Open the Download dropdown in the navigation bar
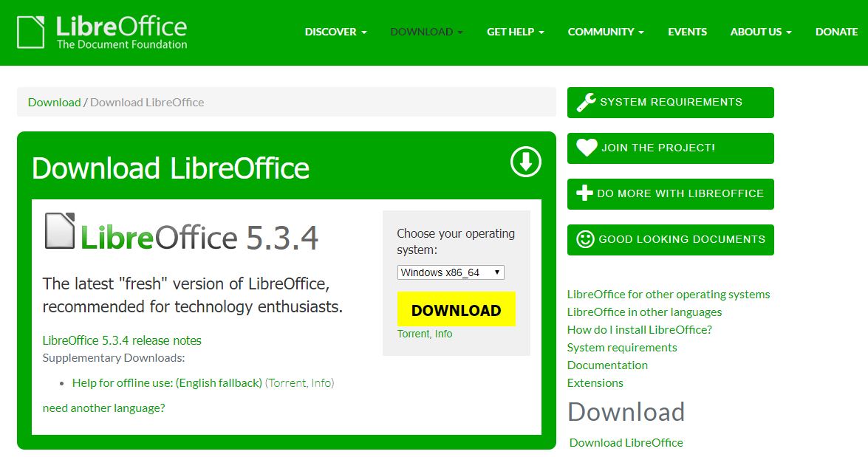Viewport: 868px width, 457px height. (426, 32)
